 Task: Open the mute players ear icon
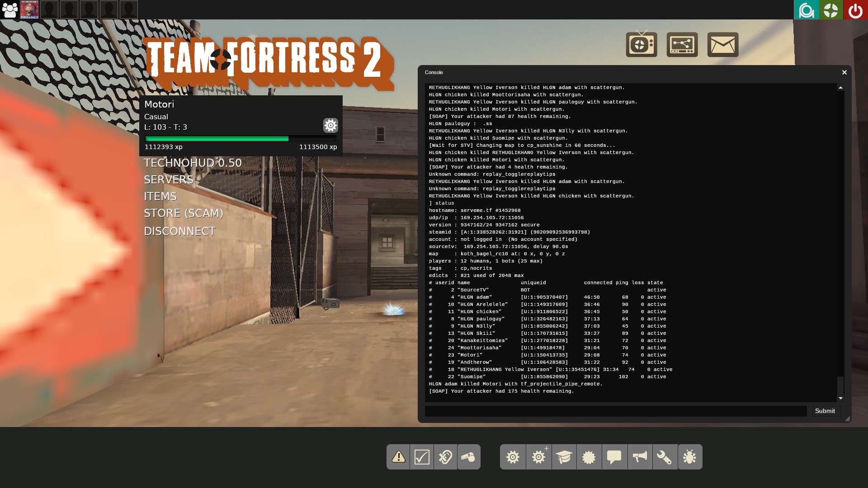(x=445, y=457)
